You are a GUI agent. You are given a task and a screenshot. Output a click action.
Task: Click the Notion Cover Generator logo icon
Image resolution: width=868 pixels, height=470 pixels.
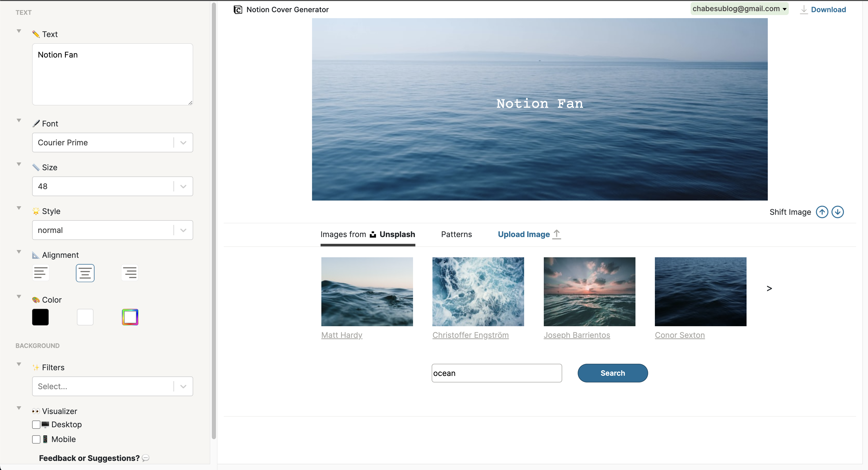(x=238, y=9)
